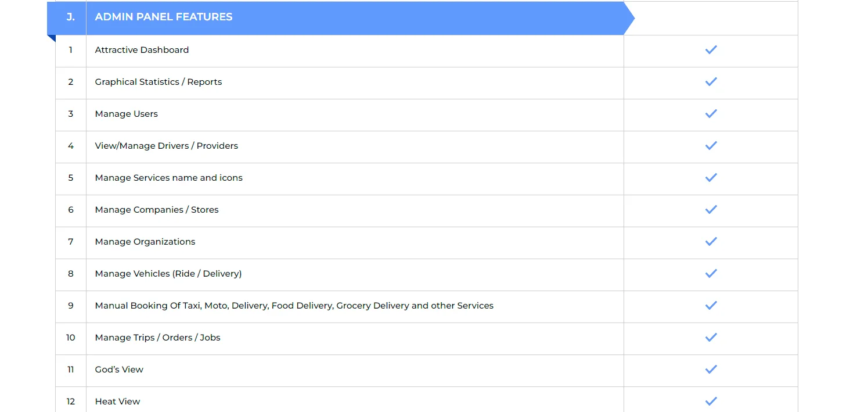Click checkmark for Manage Companies / Stores

tap(711, 210)
